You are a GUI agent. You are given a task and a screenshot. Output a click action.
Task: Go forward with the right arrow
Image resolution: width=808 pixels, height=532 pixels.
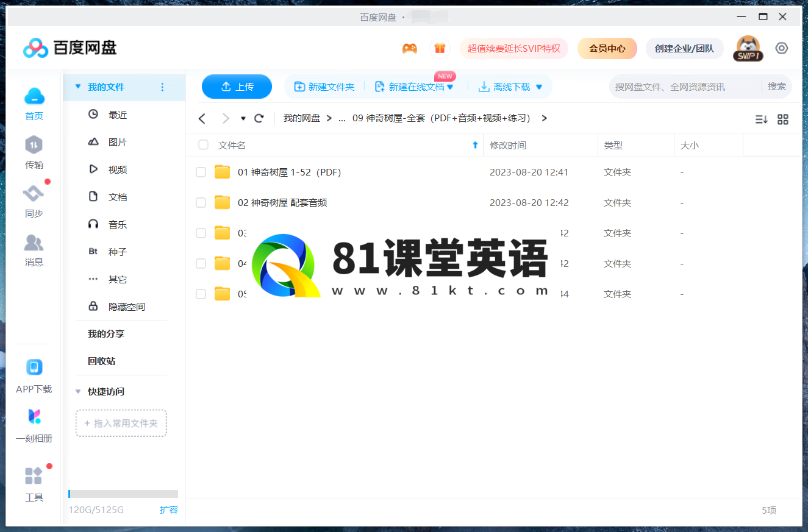226,118
